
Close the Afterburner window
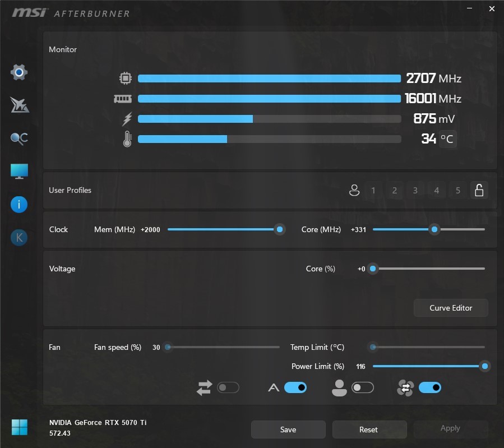[492, 8]
